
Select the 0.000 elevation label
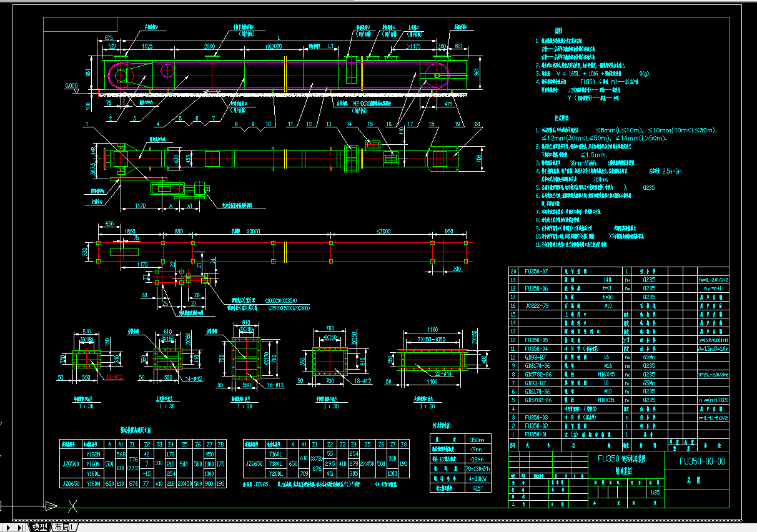pyautogui.click(x=72, y=86)
